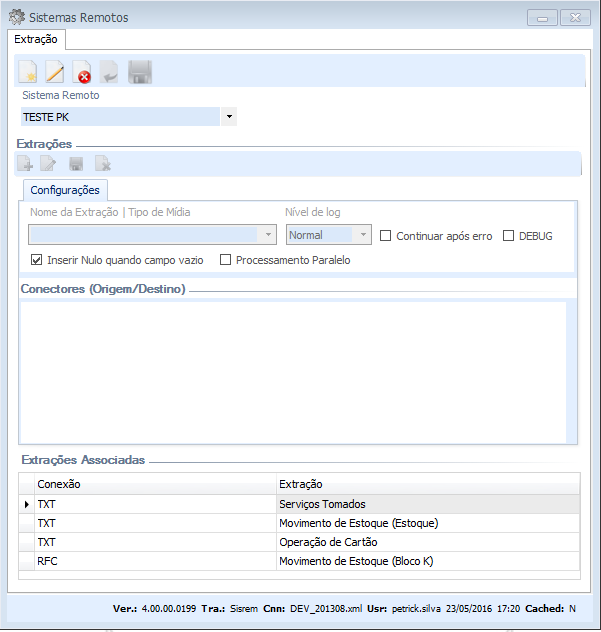The width and height of the screenshot is (601, 632).
Task: Click the Extração column header
Action: click(x=428, y=484)
